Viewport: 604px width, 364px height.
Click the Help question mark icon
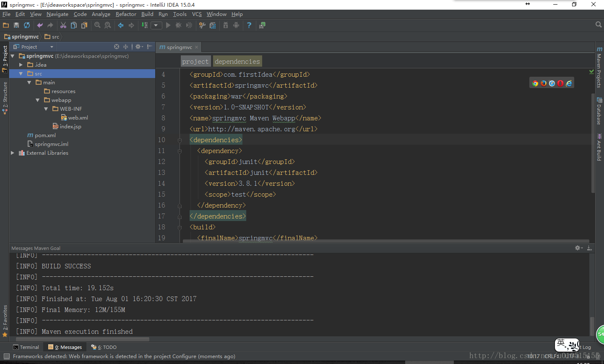pos(249,25)
